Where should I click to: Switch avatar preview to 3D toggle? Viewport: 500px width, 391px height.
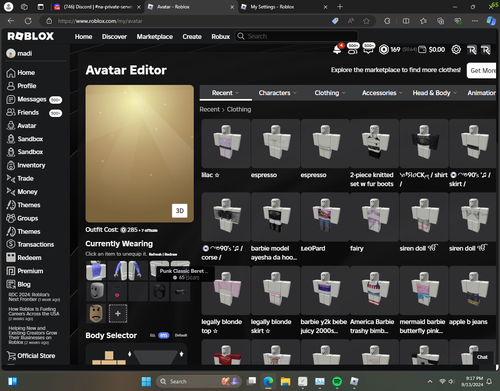[180, 211]
